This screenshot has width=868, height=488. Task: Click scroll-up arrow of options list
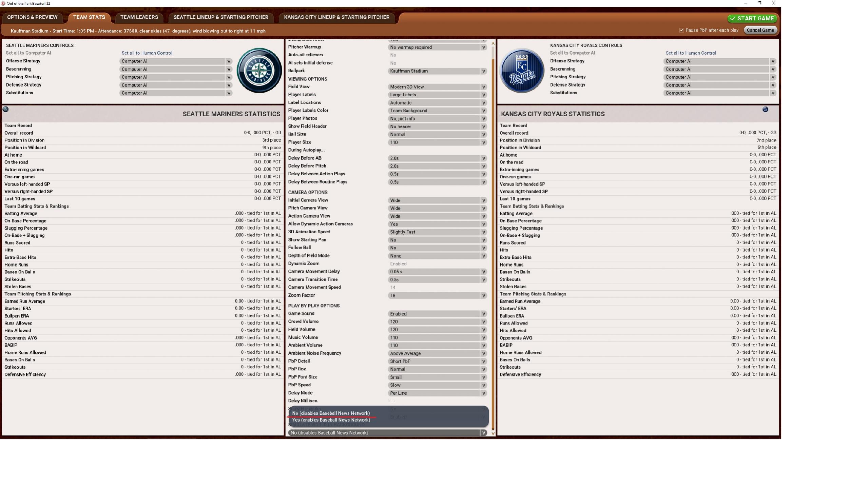click(493, 44)
